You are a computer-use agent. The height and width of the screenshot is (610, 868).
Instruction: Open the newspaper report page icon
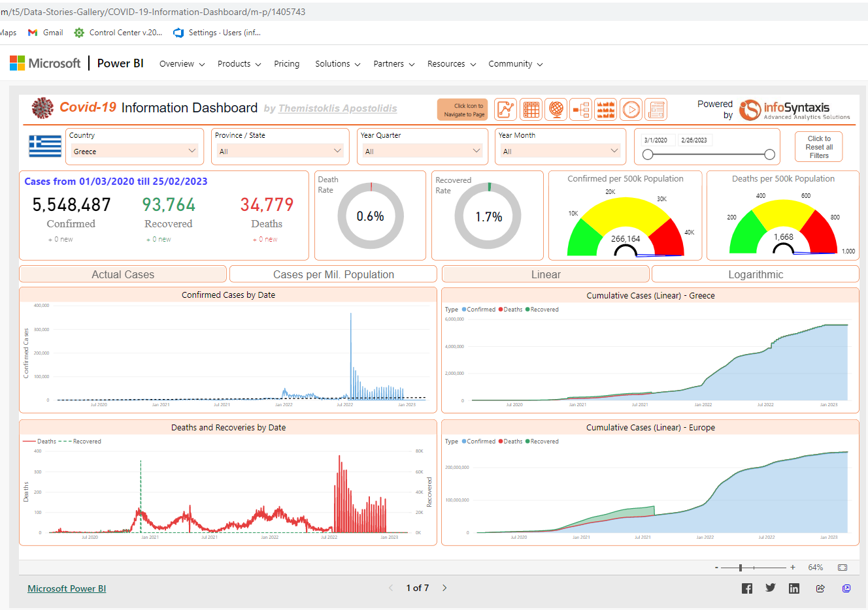656,109
